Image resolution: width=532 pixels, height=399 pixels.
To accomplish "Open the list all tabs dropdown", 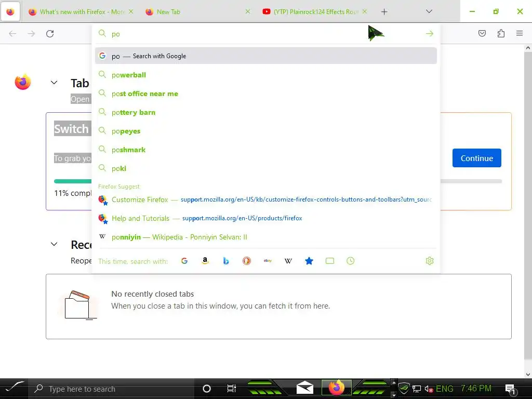I will [x=429, y=11].
